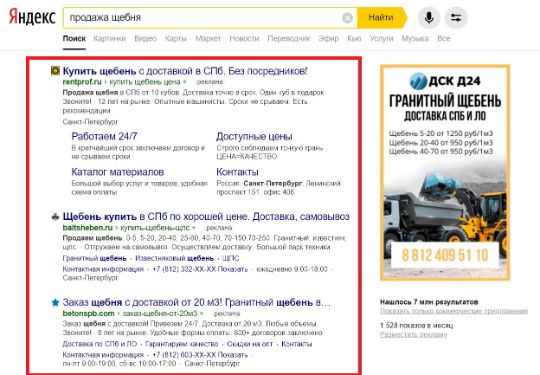Screen dimensions: 540x375
Task: Click the baltsheben.ru favicon
Action: [x=55, y=217]
